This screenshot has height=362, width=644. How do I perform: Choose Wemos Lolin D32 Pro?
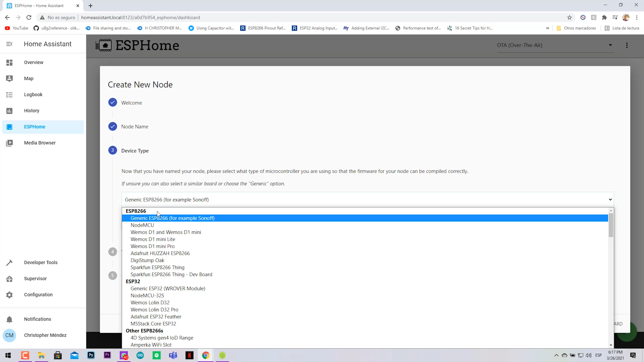pos(365,310)
